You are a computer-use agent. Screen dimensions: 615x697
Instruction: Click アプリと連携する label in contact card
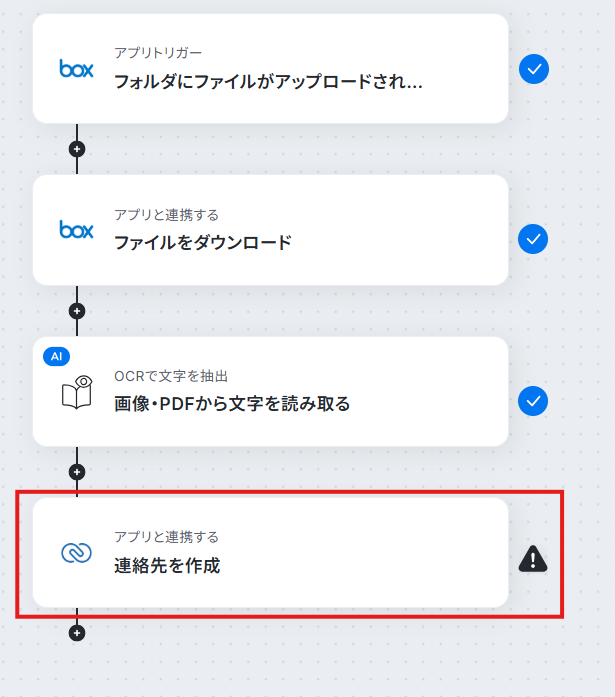click(x=166, y=537)
